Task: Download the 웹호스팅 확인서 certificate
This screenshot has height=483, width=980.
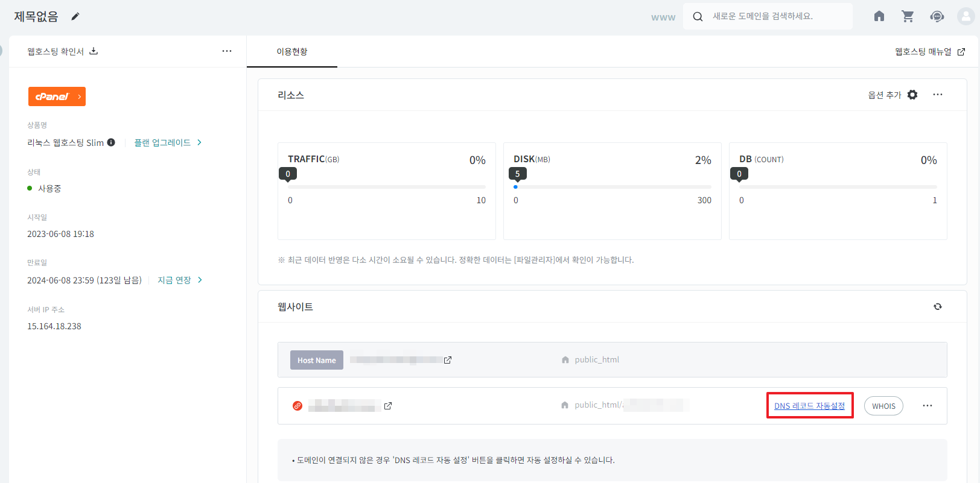Action: [94, 51]
